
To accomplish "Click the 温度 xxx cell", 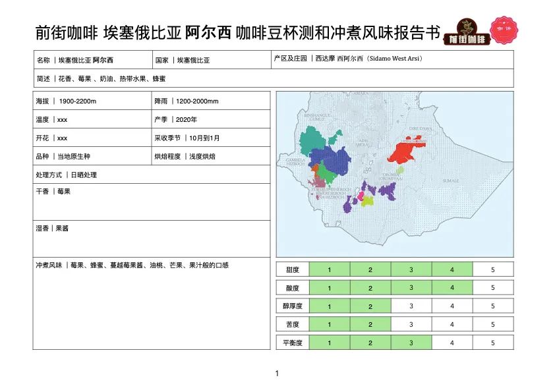I will [92, 120].
